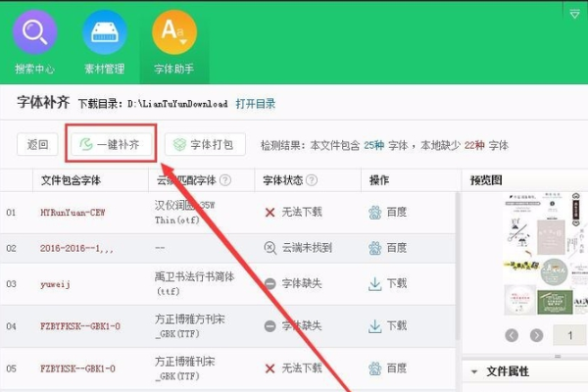This screenshot has width=588, height=392.
Task: Go to previous preview page arrow
Action: click(512, 335)
